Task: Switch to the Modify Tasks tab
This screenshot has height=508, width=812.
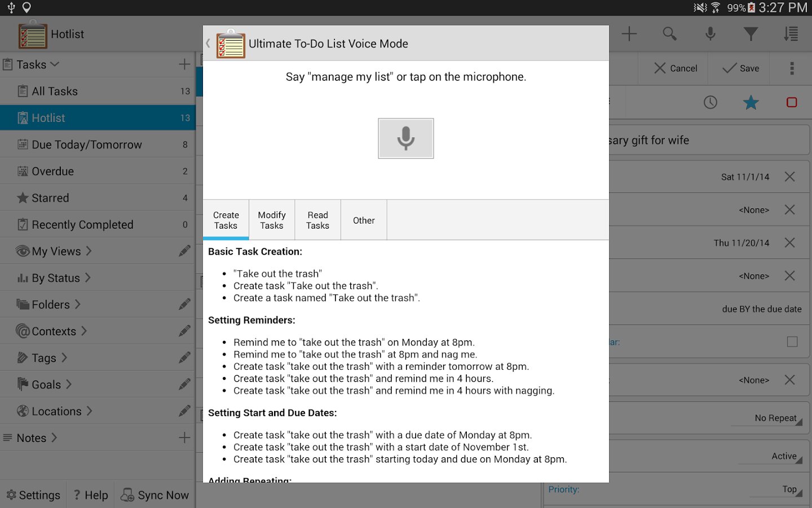Action: [272, 220]
